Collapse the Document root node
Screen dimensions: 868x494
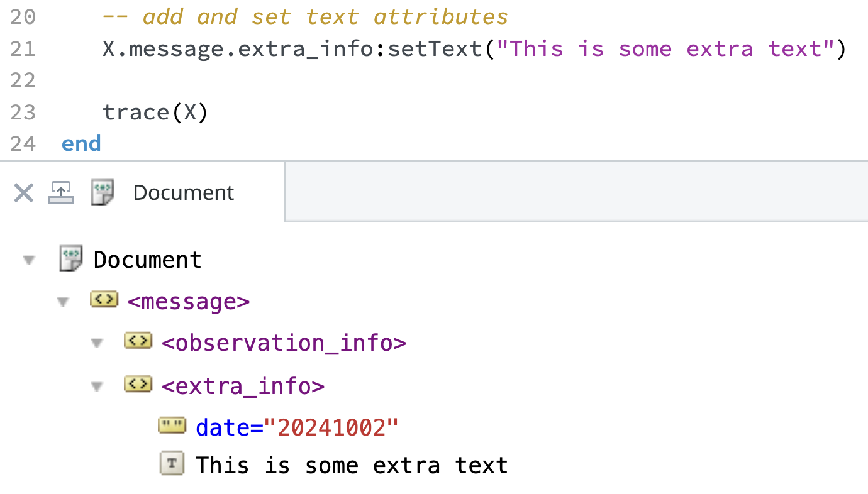coord(28,260)
